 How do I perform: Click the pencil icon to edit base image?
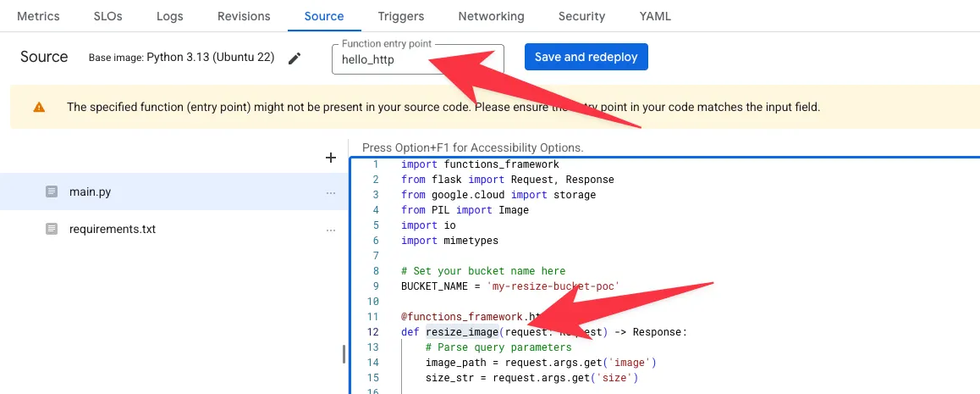coord(295,58)
